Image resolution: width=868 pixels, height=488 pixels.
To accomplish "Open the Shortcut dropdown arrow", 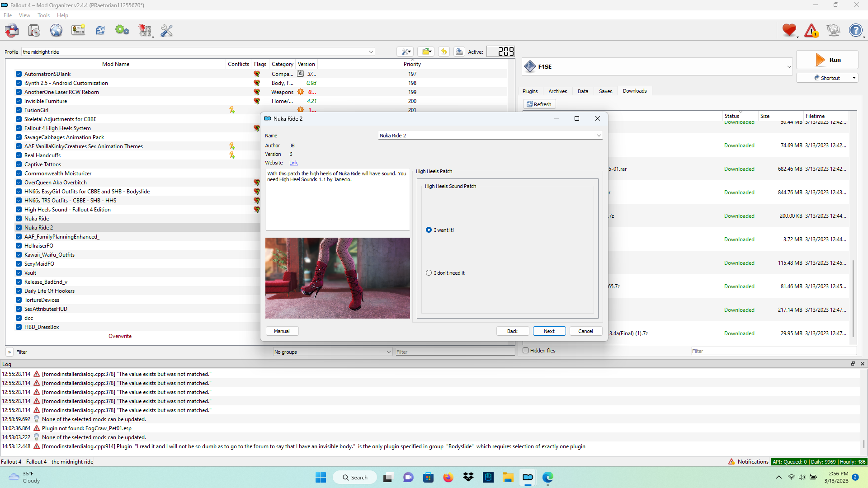I will click(x=854, y=78).
